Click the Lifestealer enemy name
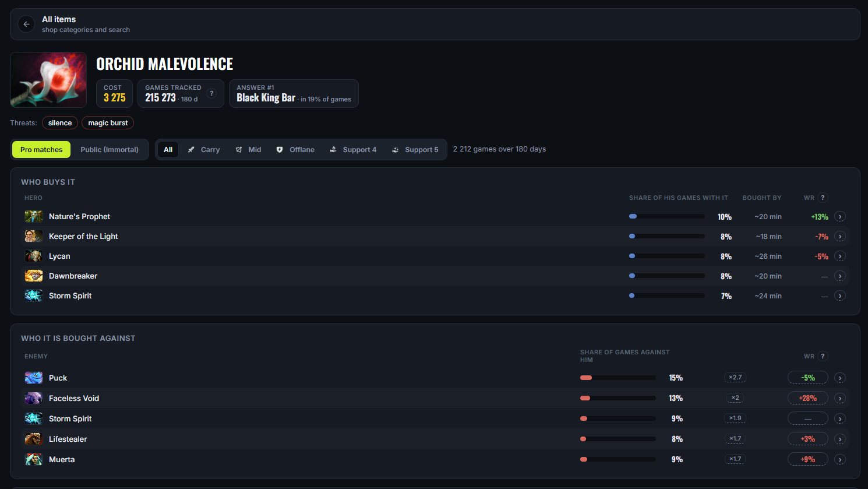 click(x=68, y=439)
